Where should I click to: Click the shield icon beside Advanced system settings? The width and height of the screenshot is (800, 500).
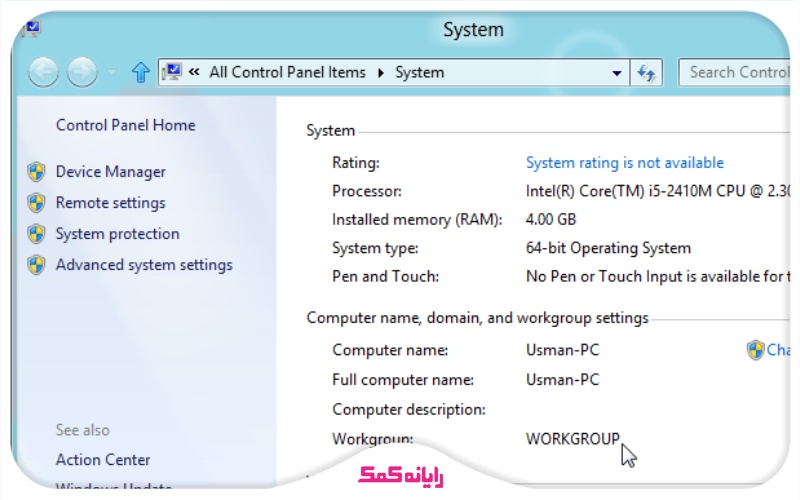[x=37, y=265]
